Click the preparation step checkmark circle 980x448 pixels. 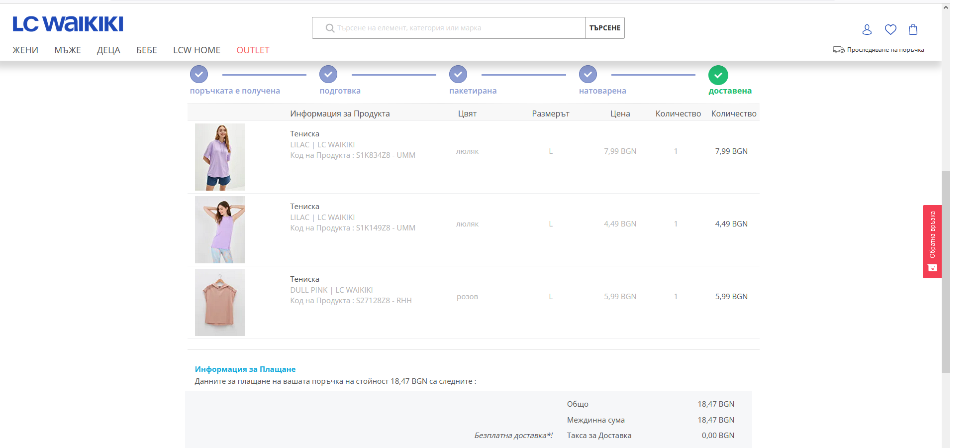tap(328, 74)
